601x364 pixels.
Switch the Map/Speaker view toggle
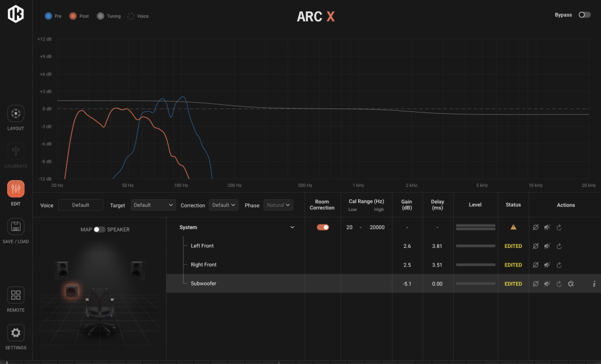click(x=100, y=230)
